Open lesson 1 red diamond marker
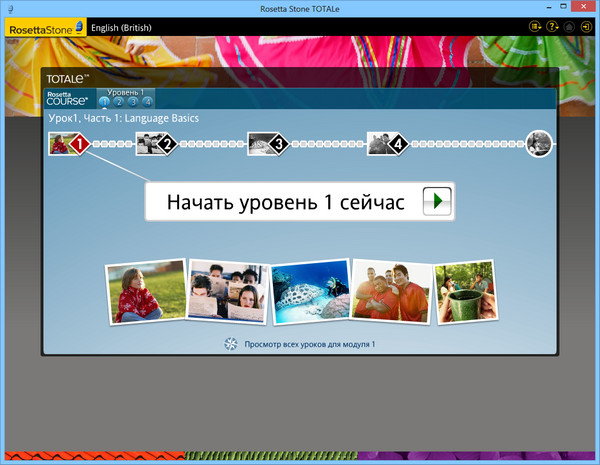600x465 pixels. (x=78, y=145)
